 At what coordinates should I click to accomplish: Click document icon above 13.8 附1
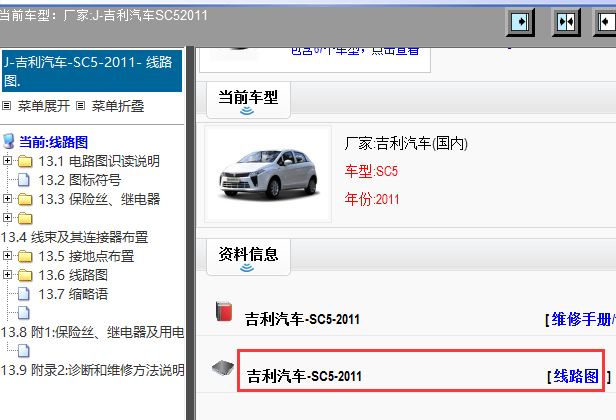[x=24, y=313]
